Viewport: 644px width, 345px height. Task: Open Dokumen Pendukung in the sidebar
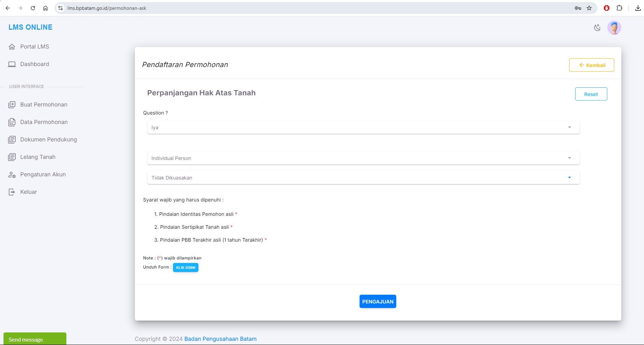click(48, 140)
